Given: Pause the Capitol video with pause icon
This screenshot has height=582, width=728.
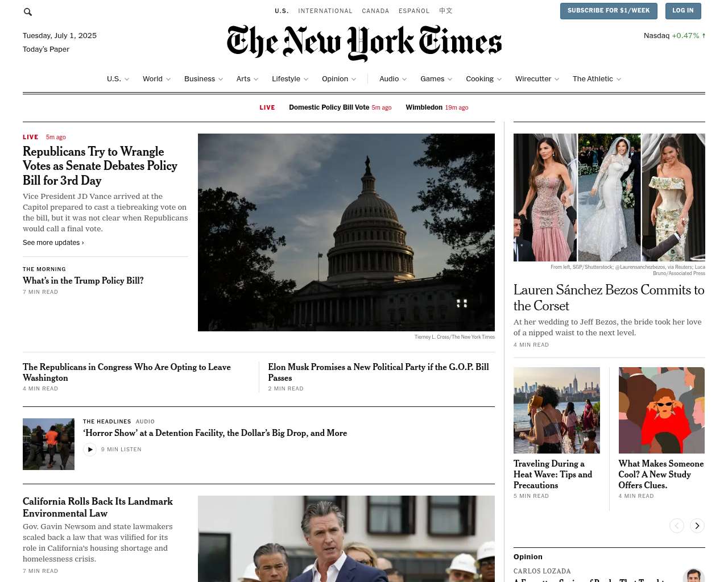Looking at the screenshot, I should [462, 304].
